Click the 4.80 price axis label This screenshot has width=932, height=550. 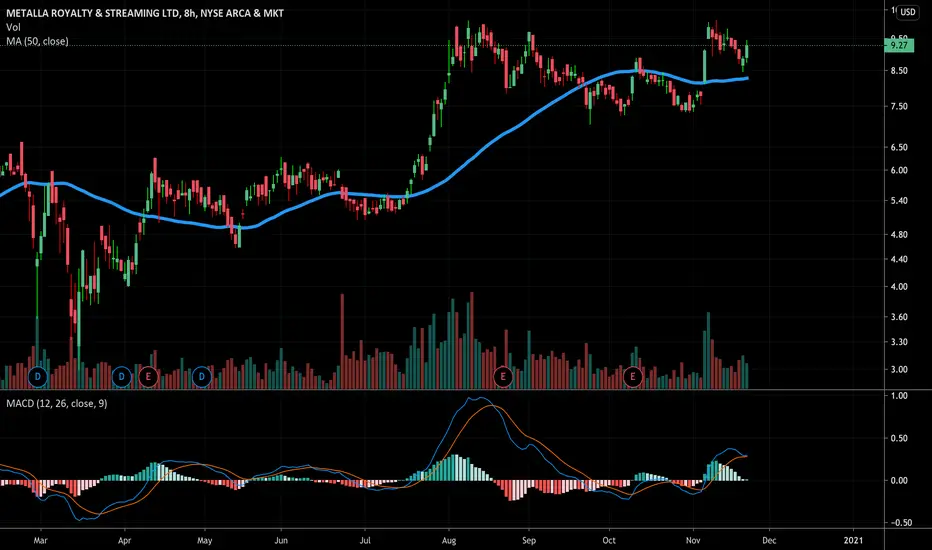[899, 235]
